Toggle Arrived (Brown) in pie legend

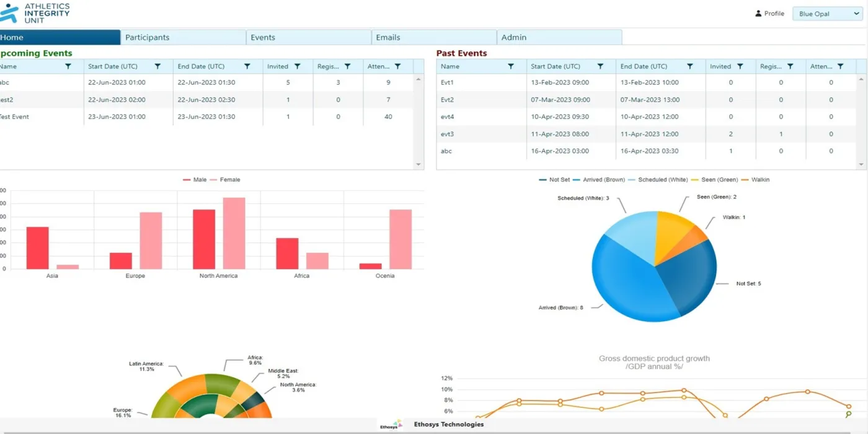click(x=598, y=180)
